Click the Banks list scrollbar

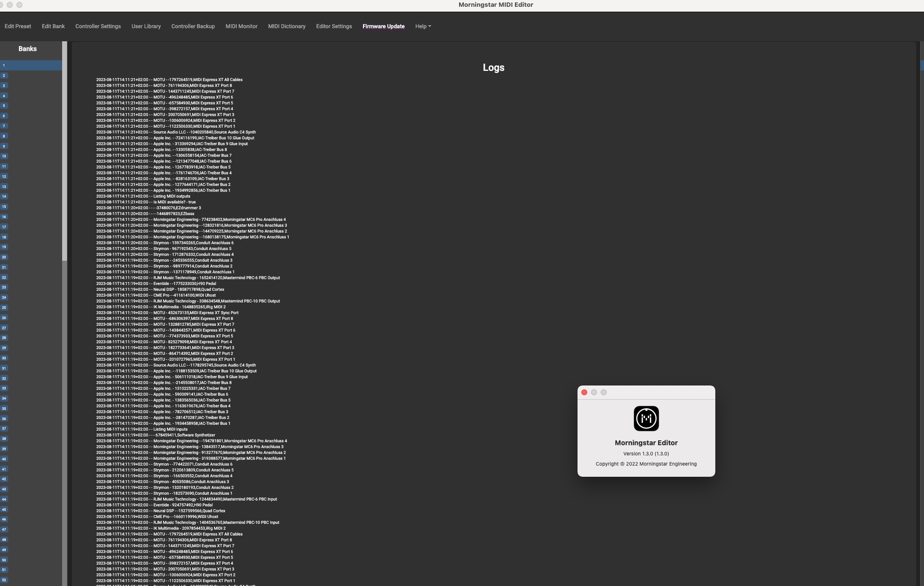pos(65,151)
